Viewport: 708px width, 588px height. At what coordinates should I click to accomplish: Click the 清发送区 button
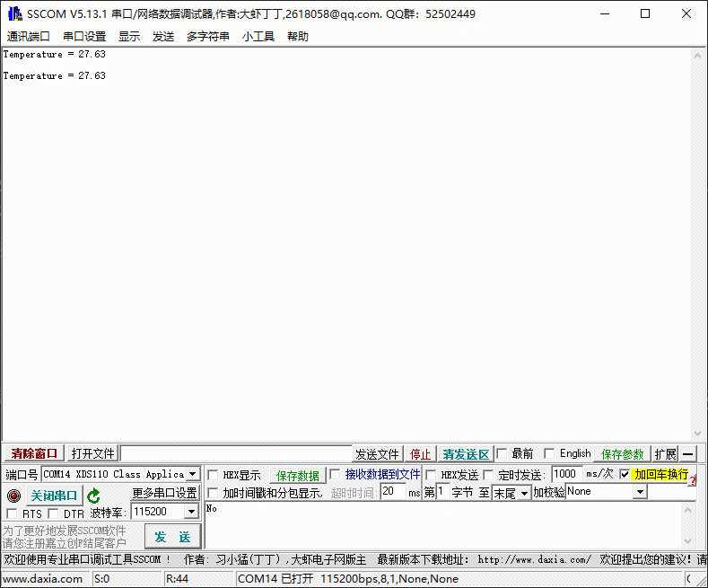(466, 454)
